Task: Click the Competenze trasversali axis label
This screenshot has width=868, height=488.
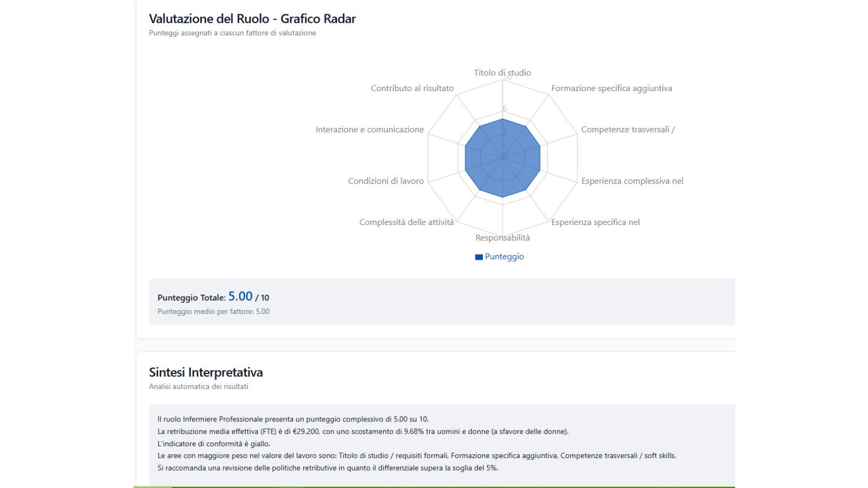Action: [x=628, y=130]
